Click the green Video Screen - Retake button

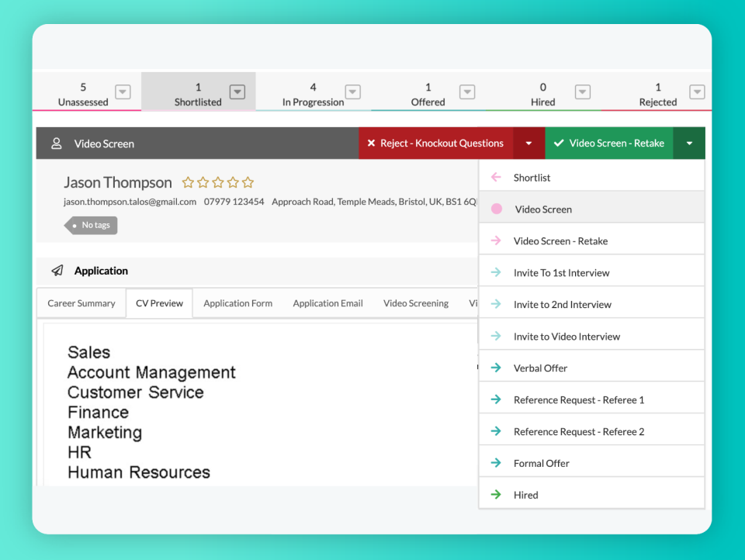click(x=609, y=143)
